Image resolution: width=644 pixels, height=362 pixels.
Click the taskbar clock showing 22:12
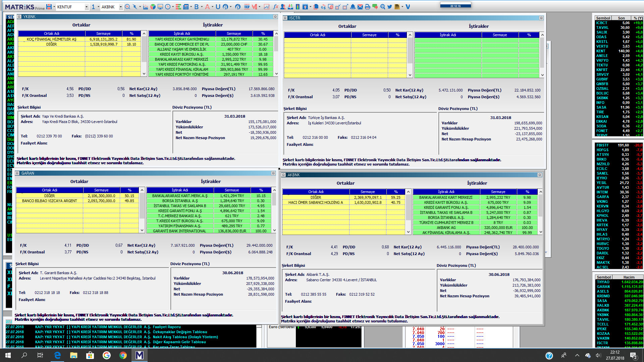tap(615, 355)
